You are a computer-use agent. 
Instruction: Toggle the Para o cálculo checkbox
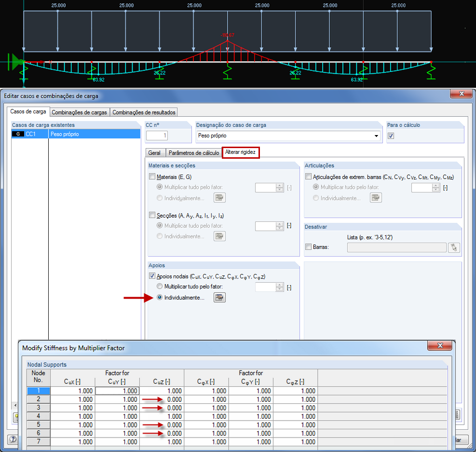pos(391,136)
